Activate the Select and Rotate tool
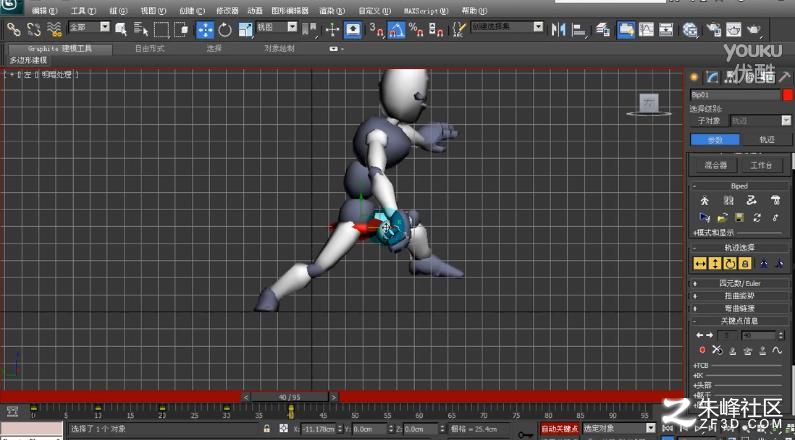This screenshot has height=440, width=795. click(x=225, y=29)
